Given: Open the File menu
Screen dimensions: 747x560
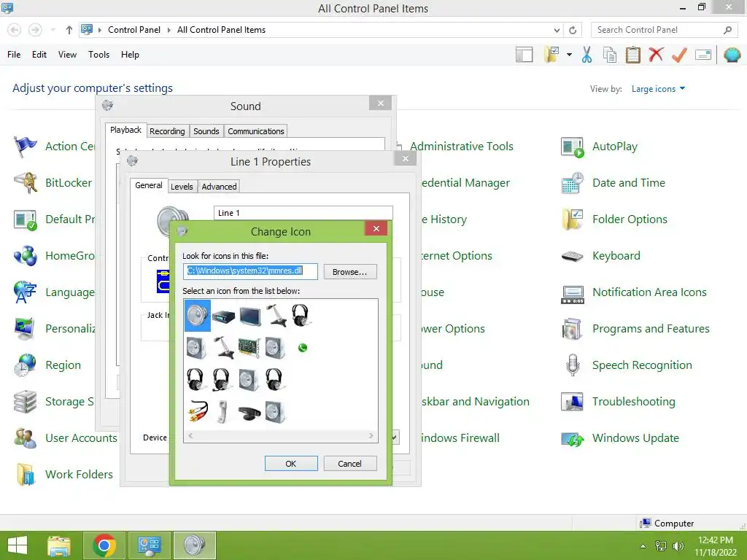Looking at the screenshot, I should point(14,55).
